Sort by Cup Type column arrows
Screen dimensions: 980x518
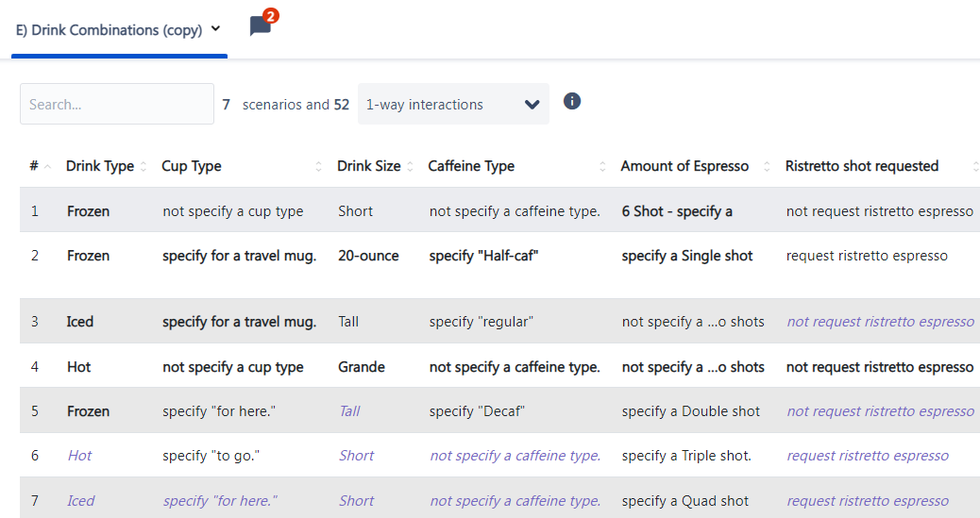[x=319, y=166]
